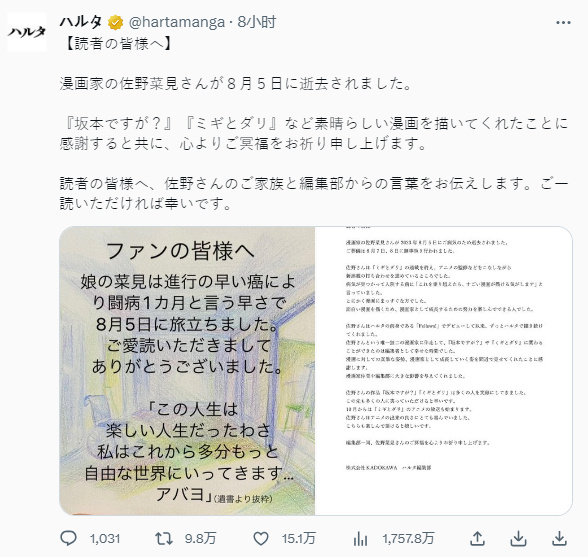The image size is (588, 557).
Task: Click the reply speech bubble icon
Action: 69,538
